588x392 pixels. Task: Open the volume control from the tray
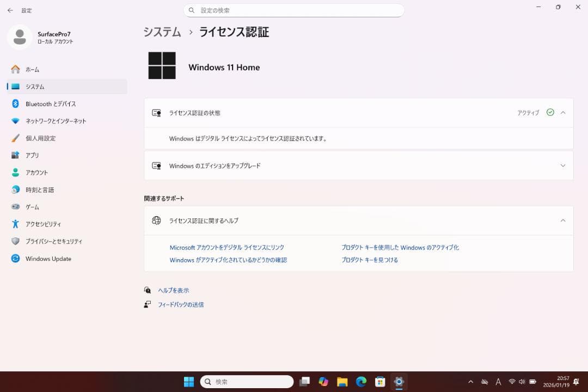pos(522,382)
